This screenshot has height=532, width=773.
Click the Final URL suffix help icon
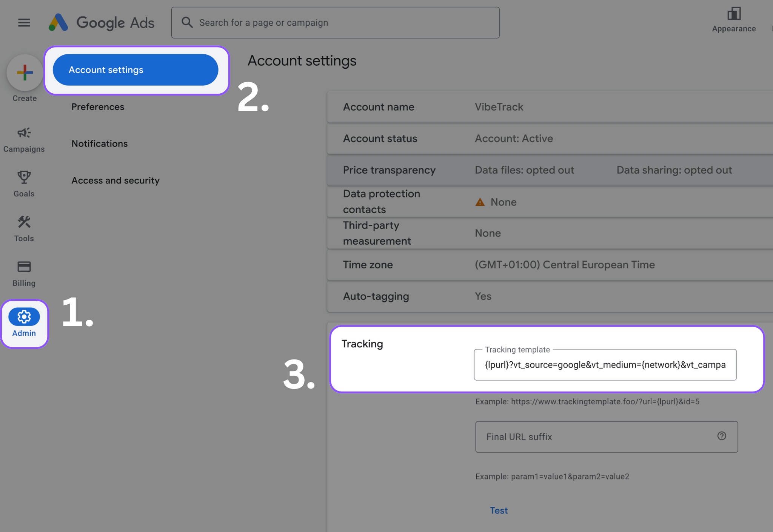pos(722,436)
